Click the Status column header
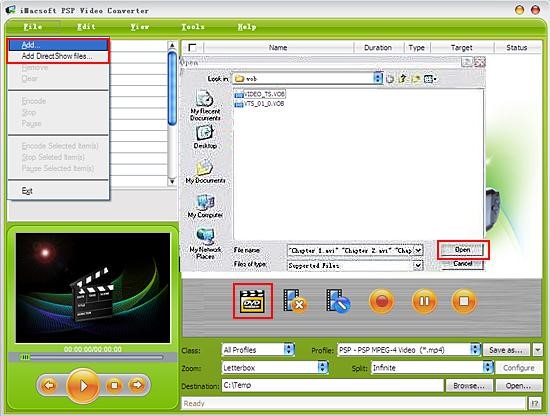 (517, 47)
